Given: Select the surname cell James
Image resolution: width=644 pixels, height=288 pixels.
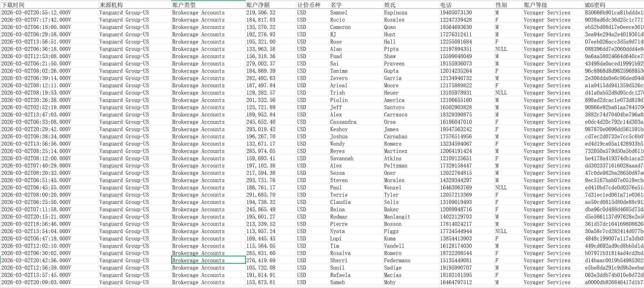Looking at the screenshot, I should point(411,129).
